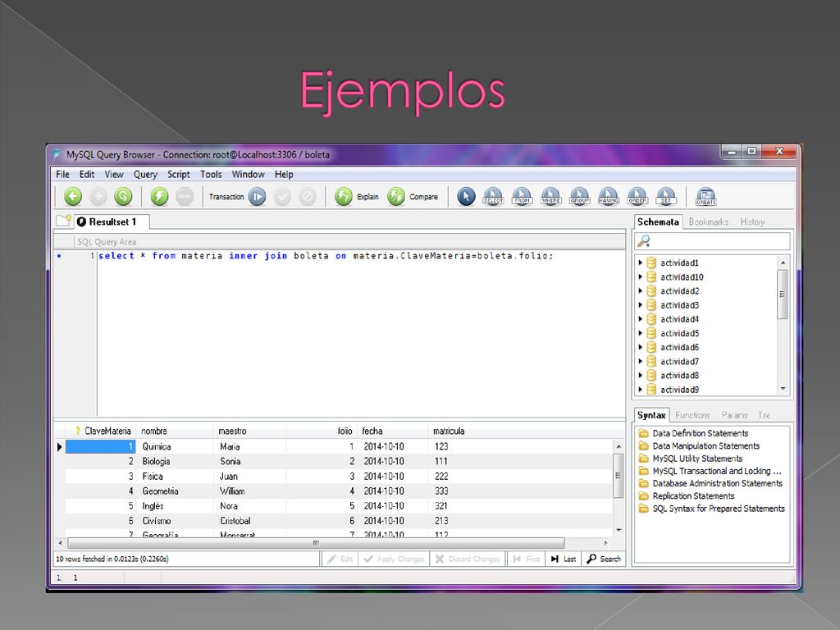840x630 pixels.
Task: Click the maestro column header
Action: (249, 431)
